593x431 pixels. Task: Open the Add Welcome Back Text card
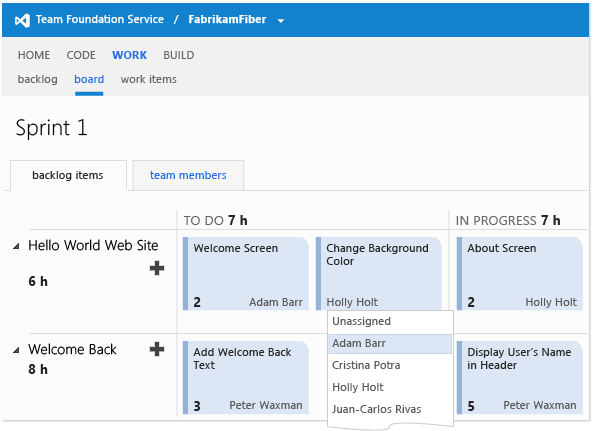coord(246,377)
